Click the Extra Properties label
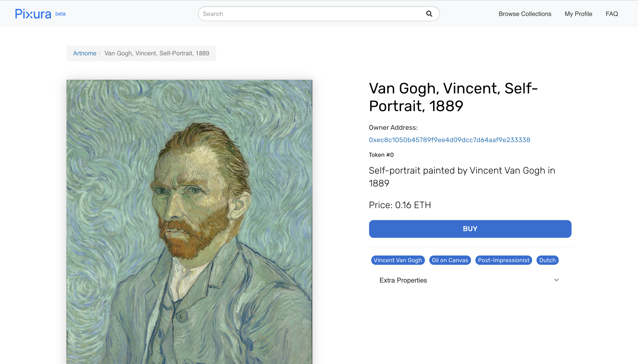This screenshot has width=638, height=364. (x=403, y=280)
